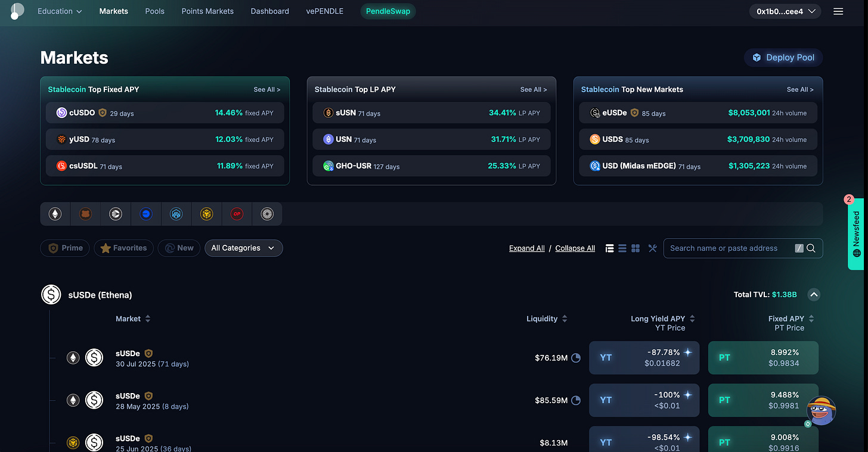Open the sUSN 34.41% LP APY row
The width and height of the screenshot is (868, 452).
click(432, 113)
